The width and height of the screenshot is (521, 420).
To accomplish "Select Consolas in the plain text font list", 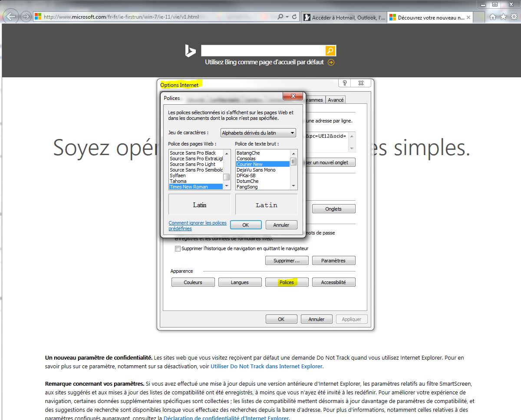I will pyautogui.click(x=246, y=159).
